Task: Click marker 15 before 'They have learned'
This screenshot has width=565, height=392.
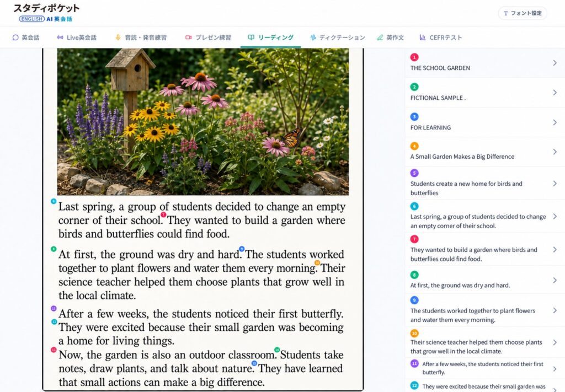Action: pyautogui.click(x=254, y=363)
